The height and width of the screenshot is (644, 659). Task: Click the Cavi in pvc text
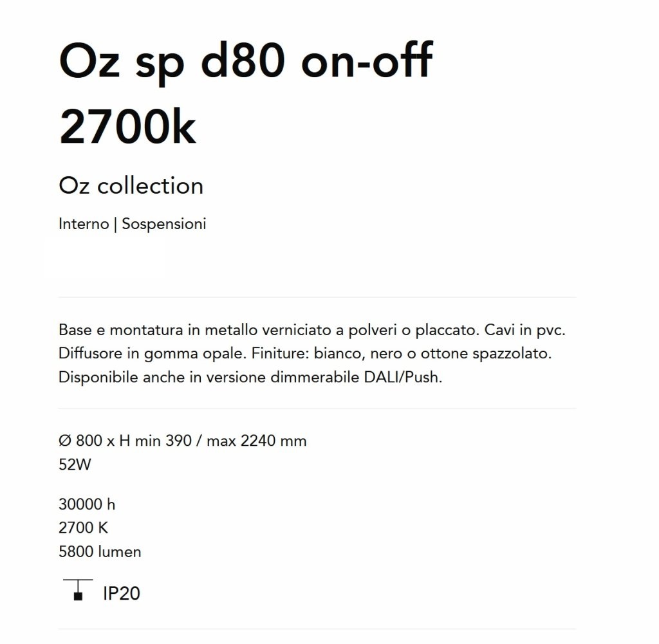[525, 330]
